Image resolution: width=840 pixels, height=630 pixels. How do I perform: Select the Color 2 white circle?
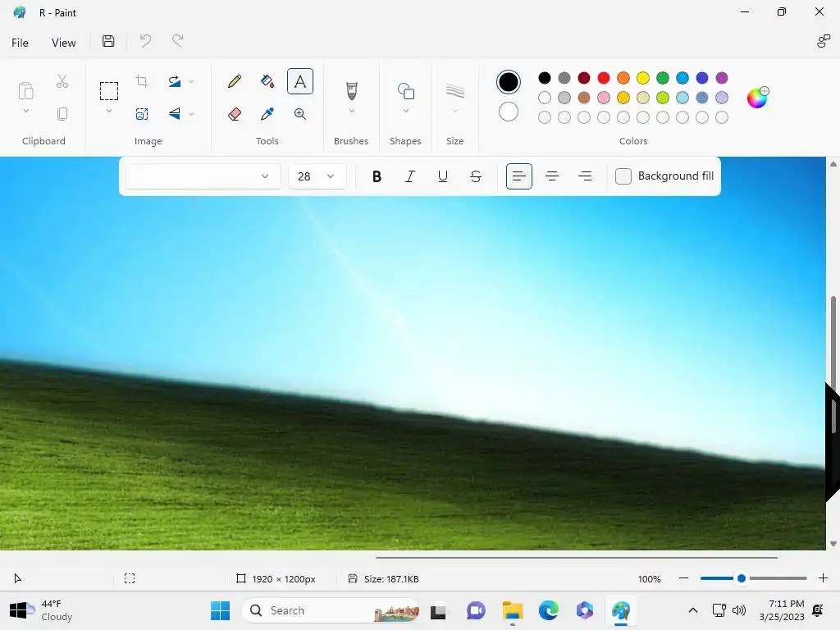[509, 112]
